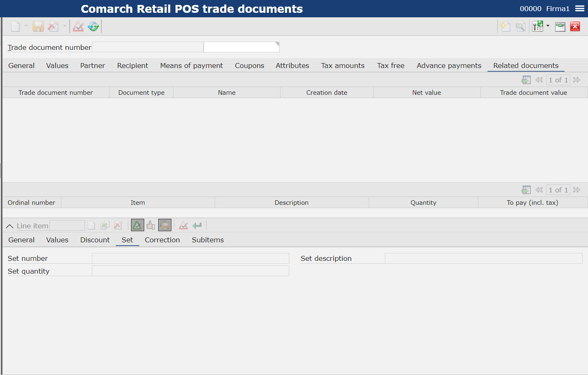Click the New document icon in main toolbar
The width and height of the screenshot is (588, 375).
point(15,27)
